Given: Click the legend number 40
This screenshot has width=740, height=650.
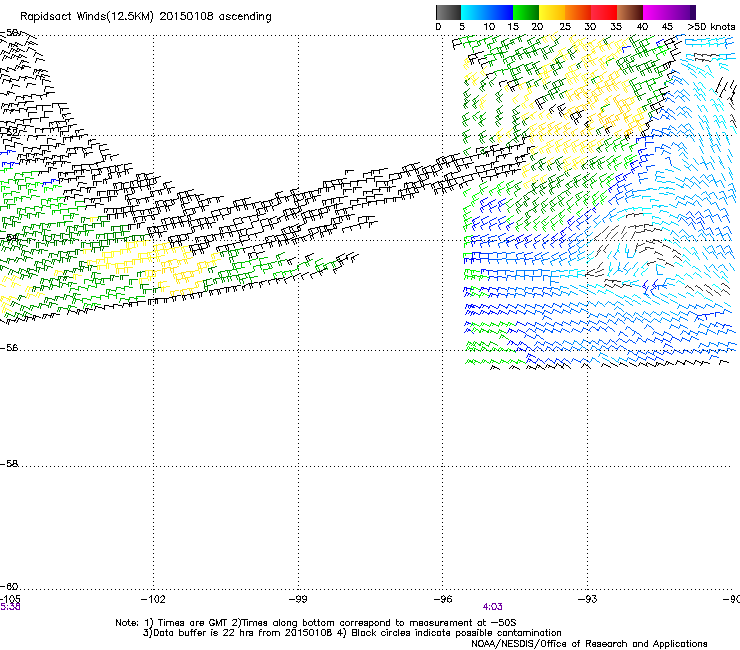Looking at the screenshot, I should (x=642, y=26).
